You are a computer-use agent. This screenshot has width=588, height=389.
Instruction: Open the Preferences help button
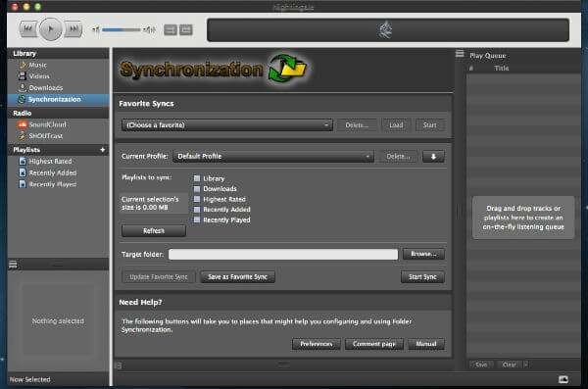click(x=317, y=344)
